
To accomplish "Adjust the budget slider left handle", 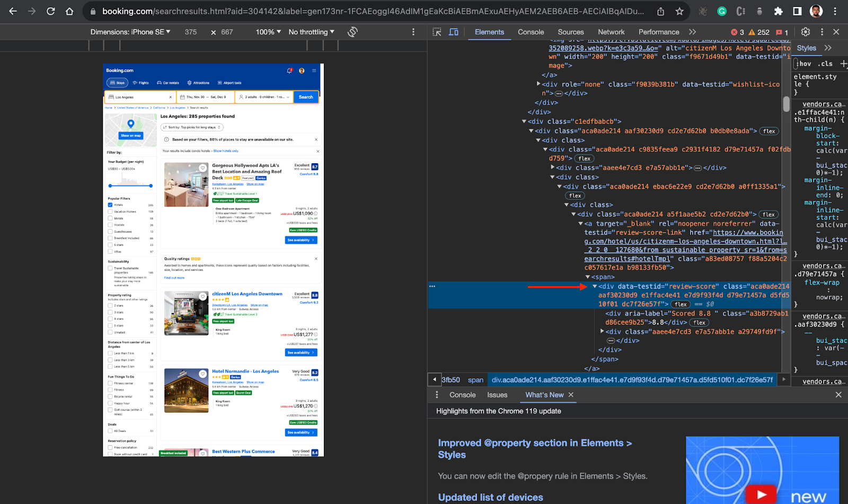I will (110, 186).
